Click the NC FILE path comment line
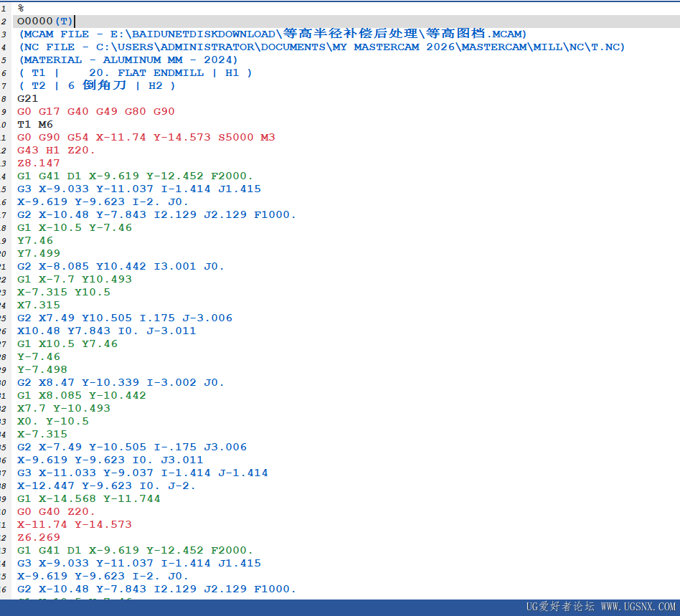 [x=321, y=47]
